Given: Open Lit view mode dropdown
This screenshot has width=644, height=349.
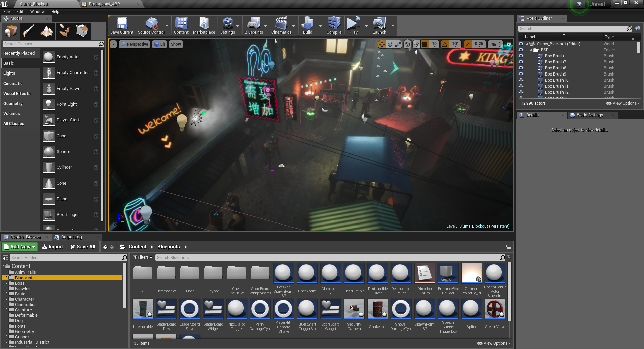Looking at the screenshot, I should pos(159,44).
